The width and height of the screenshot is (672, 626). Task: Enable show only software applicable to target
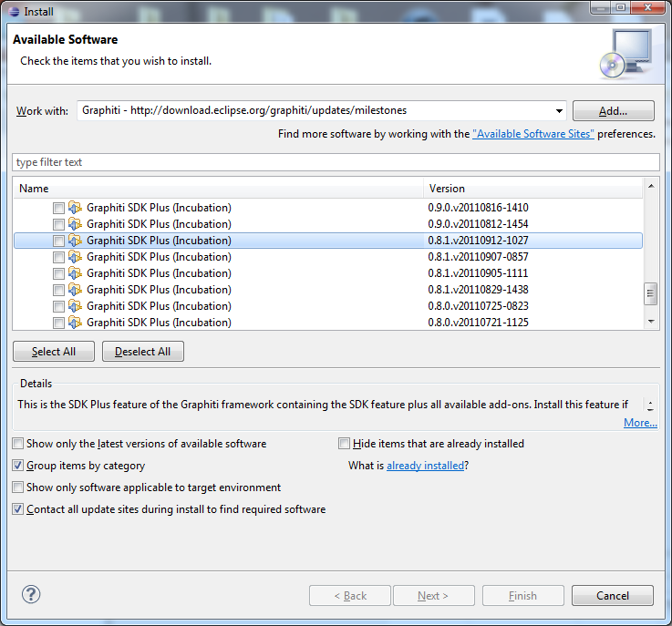point(17,487)
